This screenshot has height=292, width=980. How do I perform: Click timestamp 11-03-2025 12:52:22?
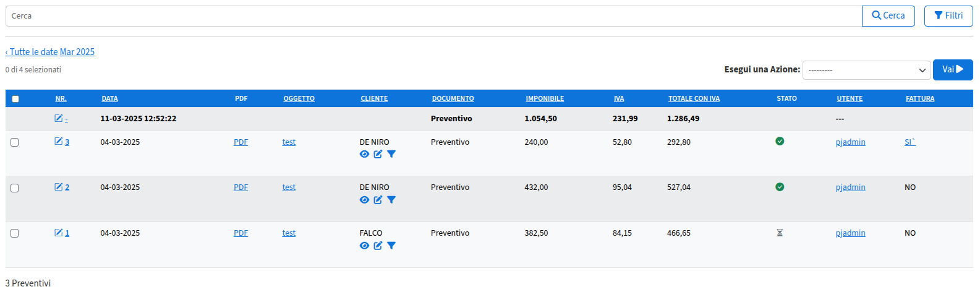[x=138, y=118]
